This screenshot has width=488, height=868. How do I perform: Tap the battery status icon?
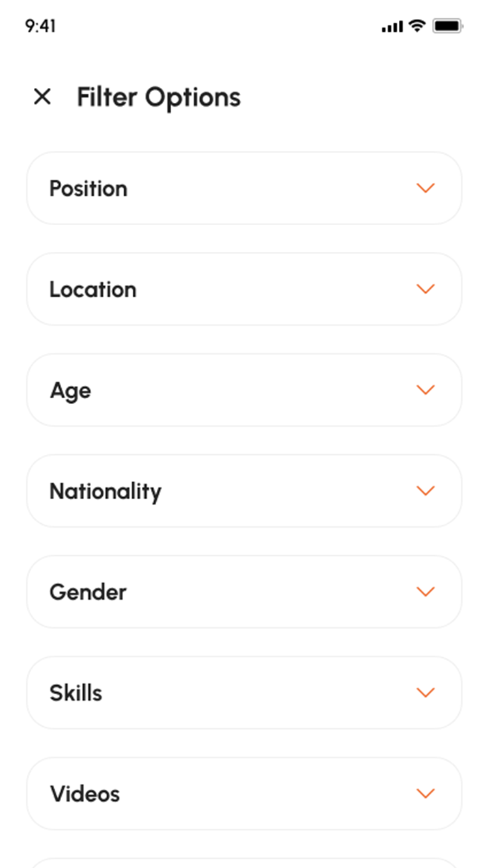[448, 26]
